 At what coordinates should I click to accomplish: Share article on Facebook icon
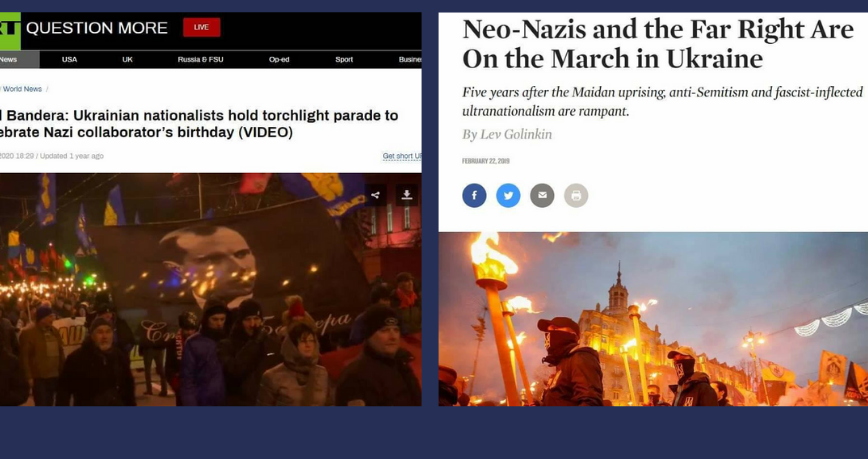tap(474, 195)
